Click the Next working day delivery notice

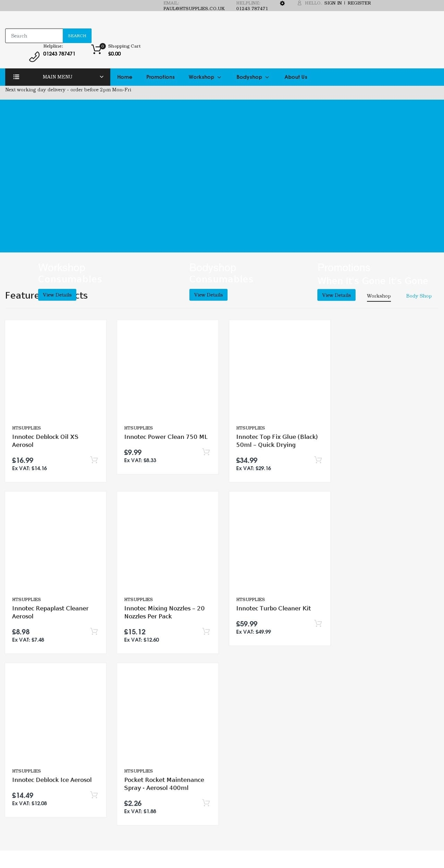[68, 90]
